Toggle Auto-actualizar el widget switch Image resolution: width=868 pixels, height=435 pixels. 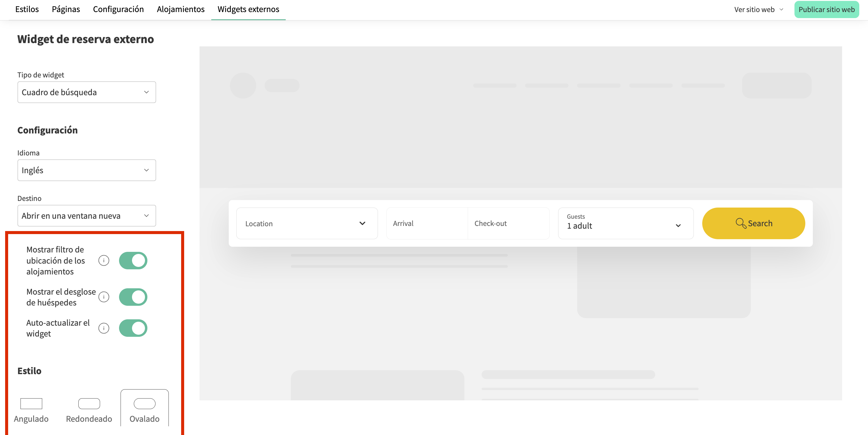click(x=133, y=328)
